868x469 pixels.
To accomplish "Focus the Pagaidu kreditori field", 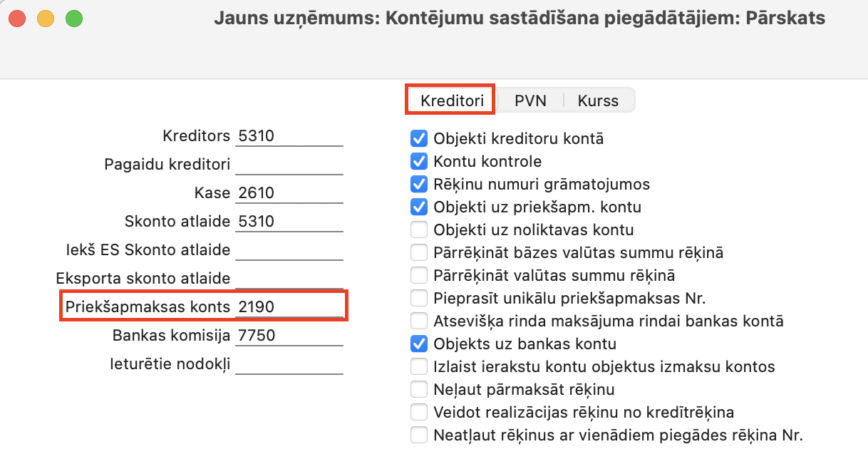I will click(x=289, y=165).
